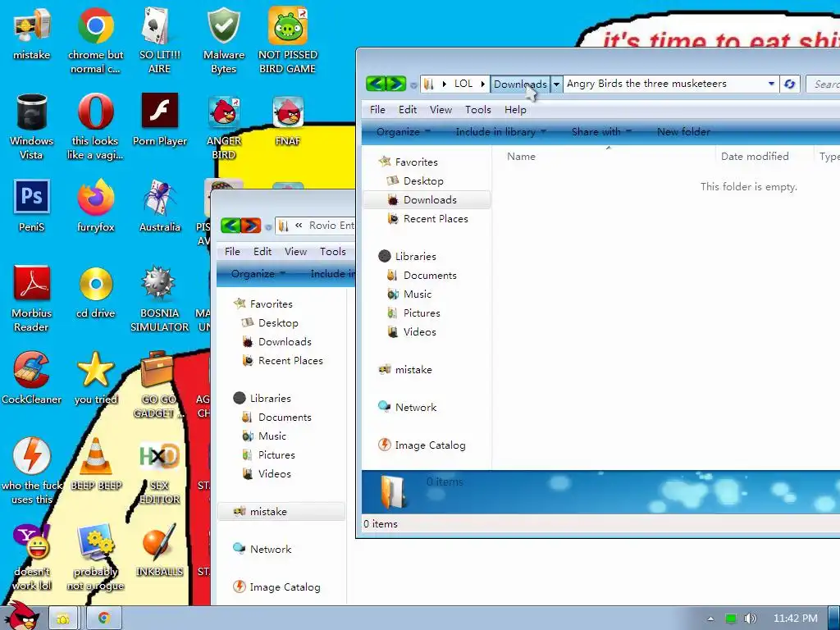This screenshot has width=840, height=630.
Task: Open the Opera icon labeled 'this looks like'
Action: click(95, 126)
